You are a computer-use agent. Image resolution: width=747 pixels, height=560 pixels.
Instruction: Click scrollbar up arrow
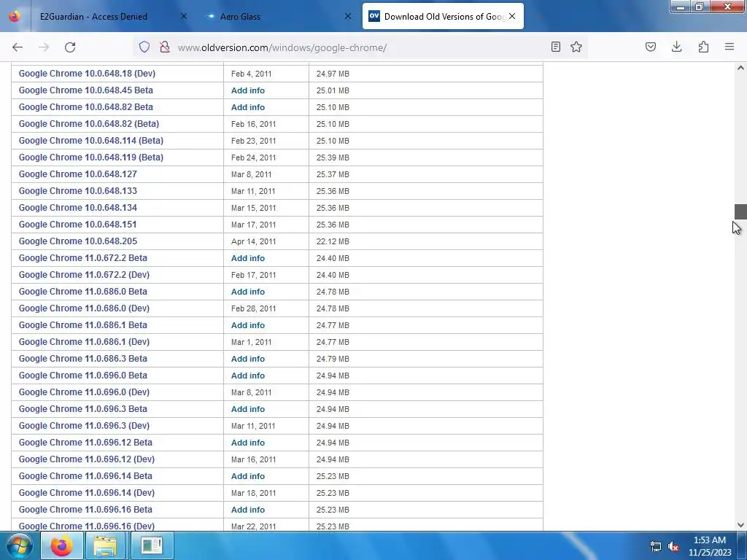click(x=740, y=68)
